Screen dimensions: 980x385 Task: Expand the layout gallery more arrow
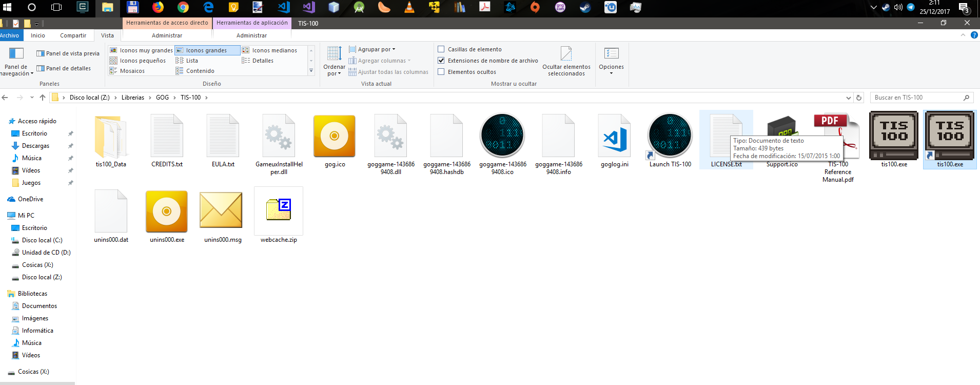click(x=311, y=71)
